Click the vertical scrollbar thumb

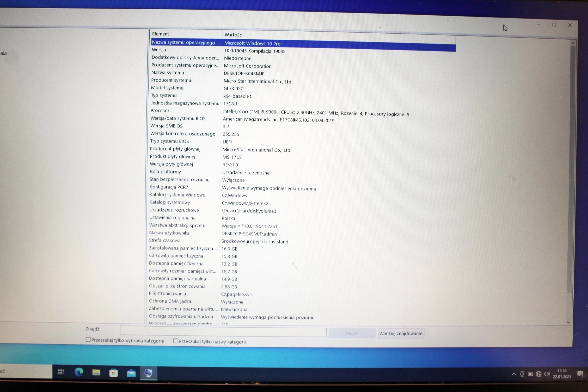pos(571,169)
